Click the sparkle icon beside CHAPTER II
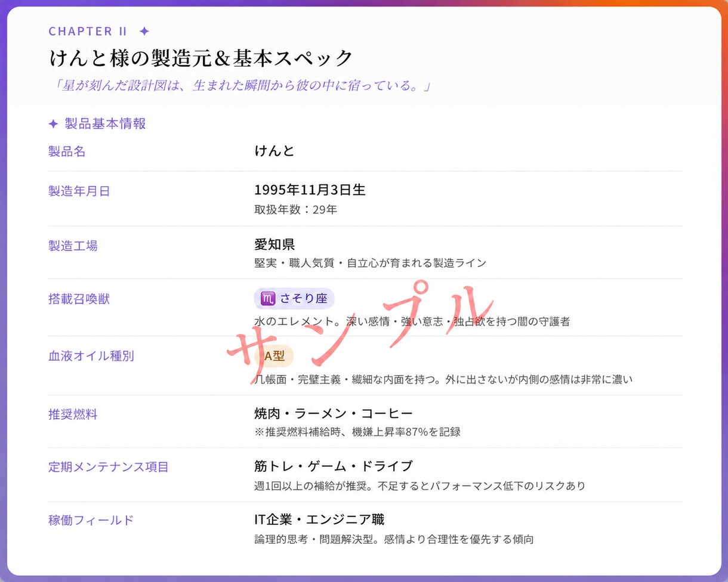728x582 pixels. click(144, 31)
